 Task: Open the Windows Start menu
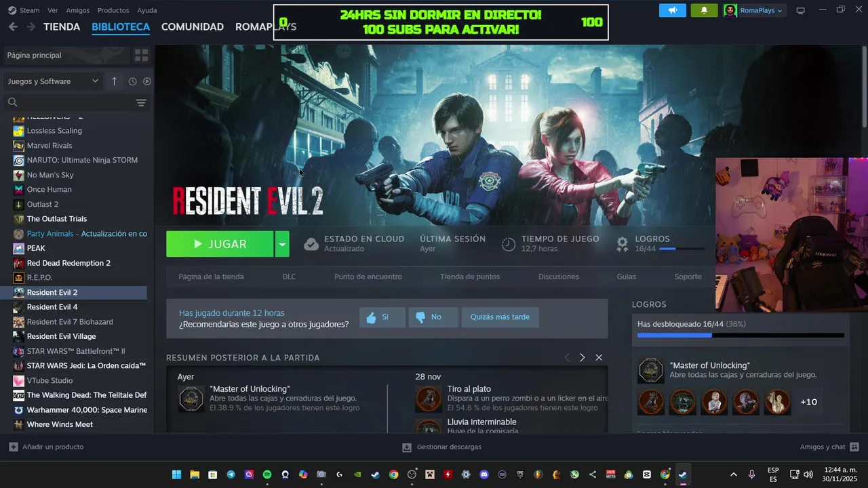pyautogui.click(x=176, y=474)
